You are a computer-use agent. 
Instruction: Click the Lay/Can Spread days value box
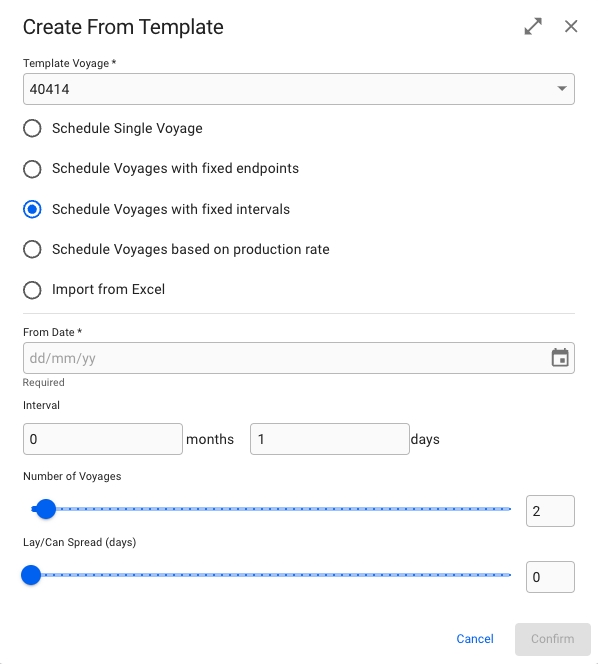tap(550, 577)
